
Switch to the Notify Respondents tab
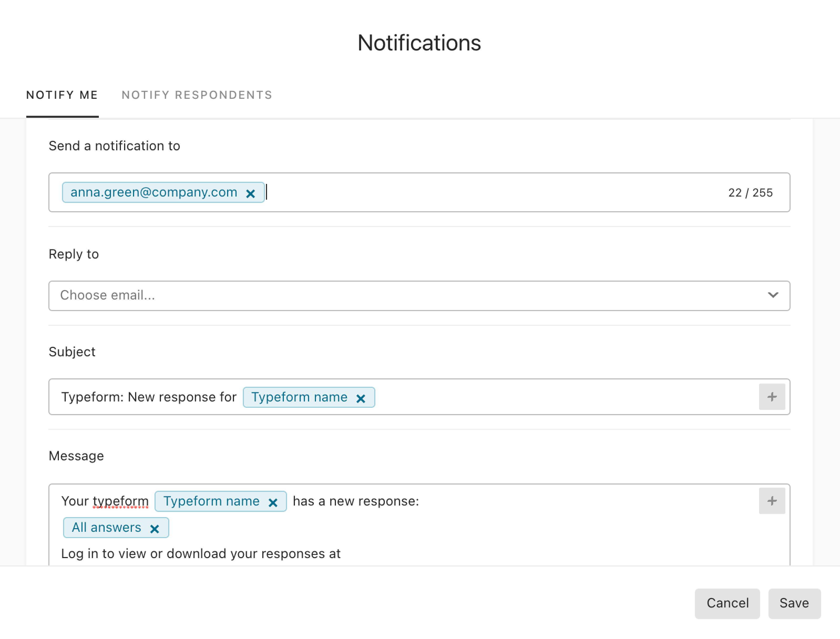[x=197, y=95]
